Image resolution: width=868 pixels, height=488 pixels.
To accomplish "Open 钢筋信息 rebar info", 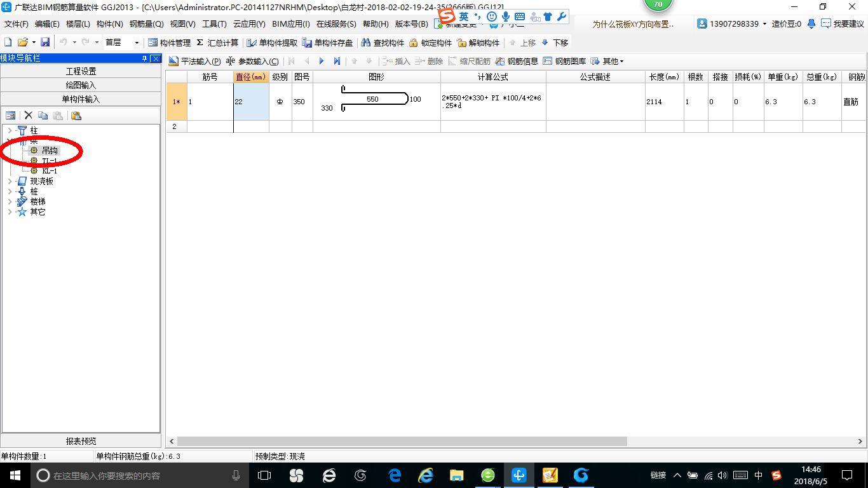I will [x=517, y=62].
